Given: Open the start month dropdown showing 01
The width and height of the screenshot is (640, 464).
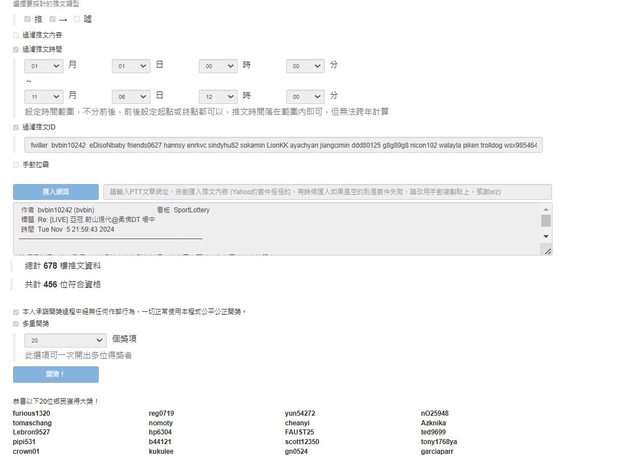Looking at the screenshot, I should 43,66.
